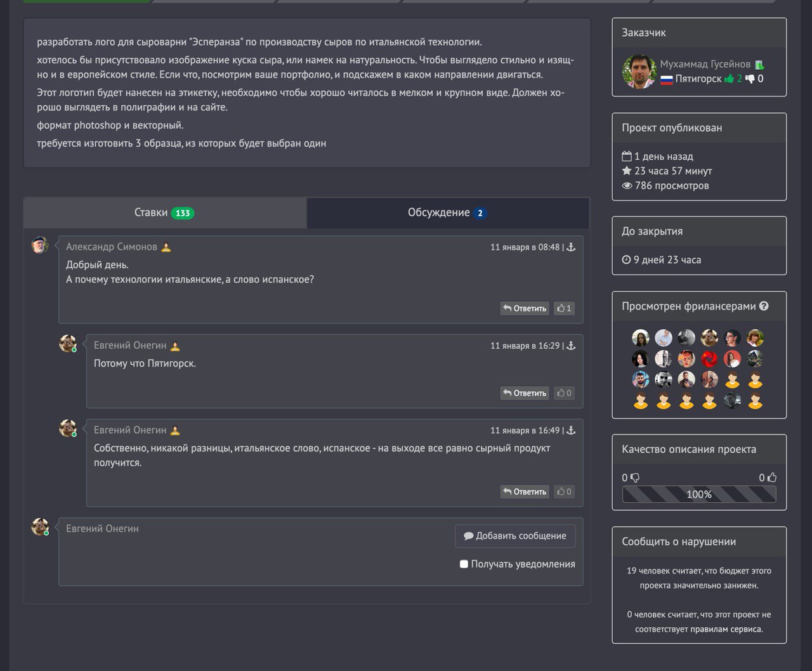Reply to the 16:49 comment by Евгений Онегин
Screen dimensions: 812x671
[525, 492]
